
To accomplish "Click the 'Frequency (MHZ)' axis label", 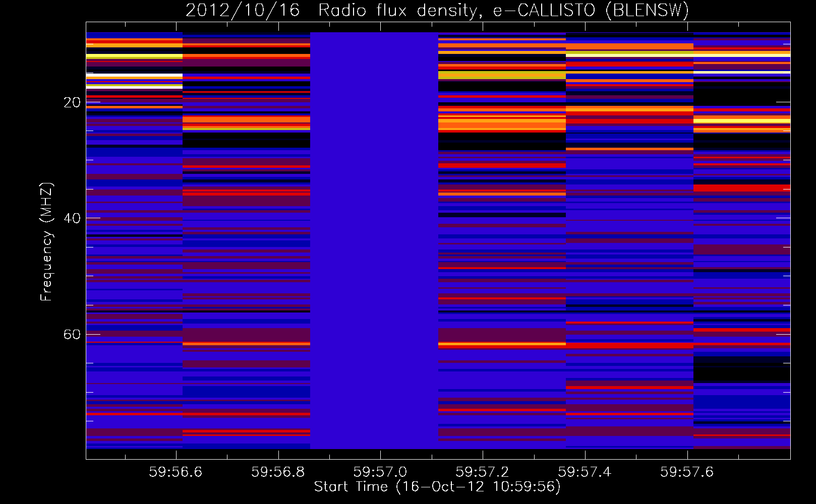I will point(46,242).
